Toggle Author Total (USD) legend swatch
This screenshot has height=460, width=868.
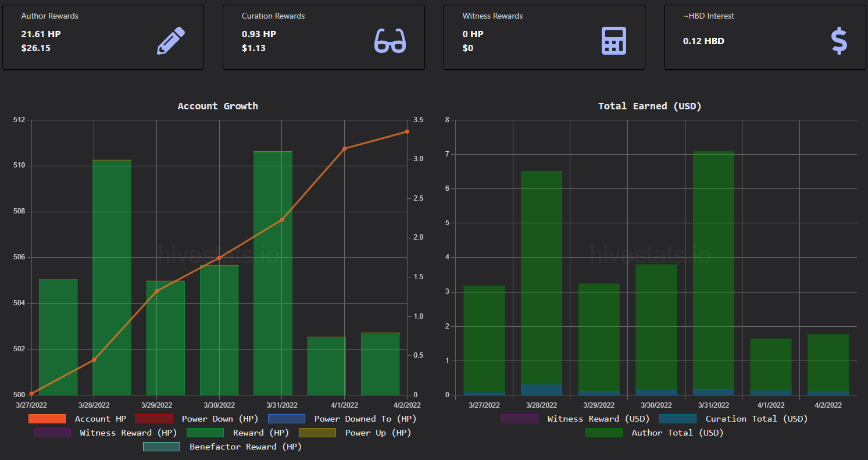(x=604, y=433)
